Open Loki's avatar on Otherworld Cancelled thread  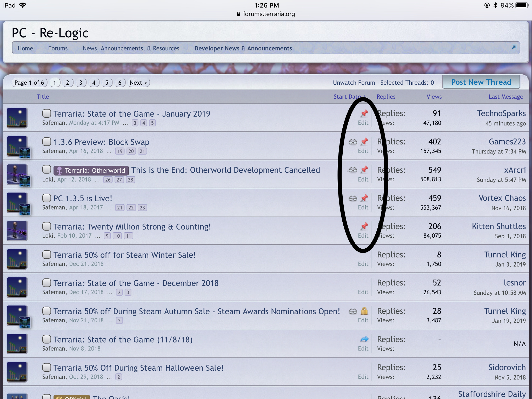(17, 174)
